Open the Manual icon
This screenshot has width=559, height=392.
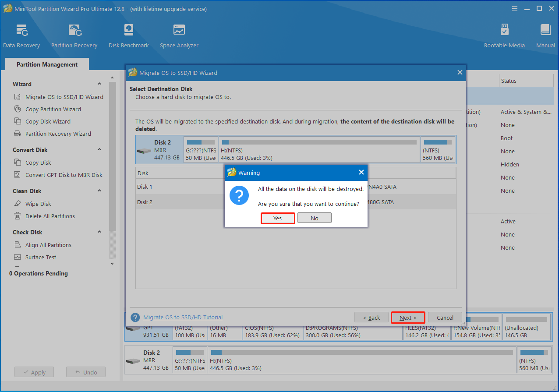click(545, 36)
